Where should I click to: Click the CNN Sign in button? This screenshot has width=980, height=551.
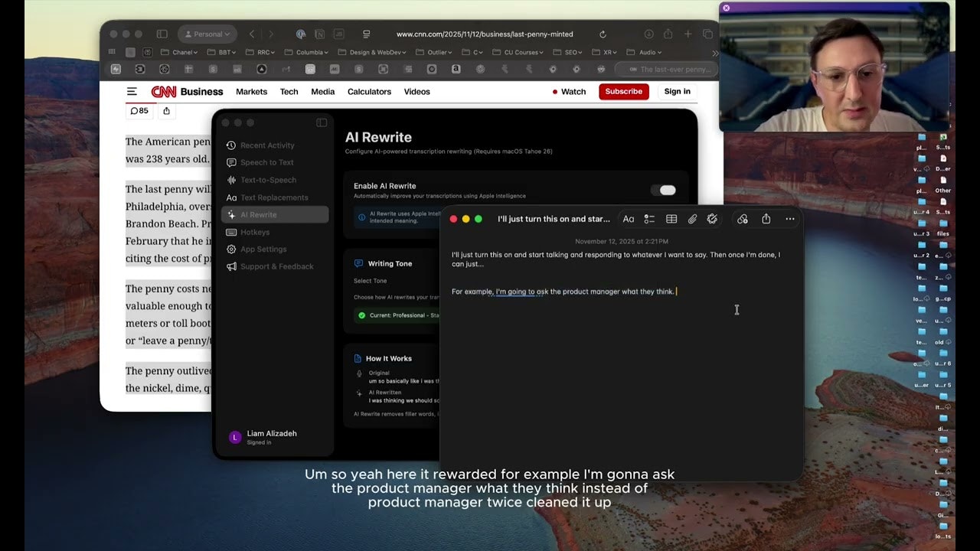677,92
